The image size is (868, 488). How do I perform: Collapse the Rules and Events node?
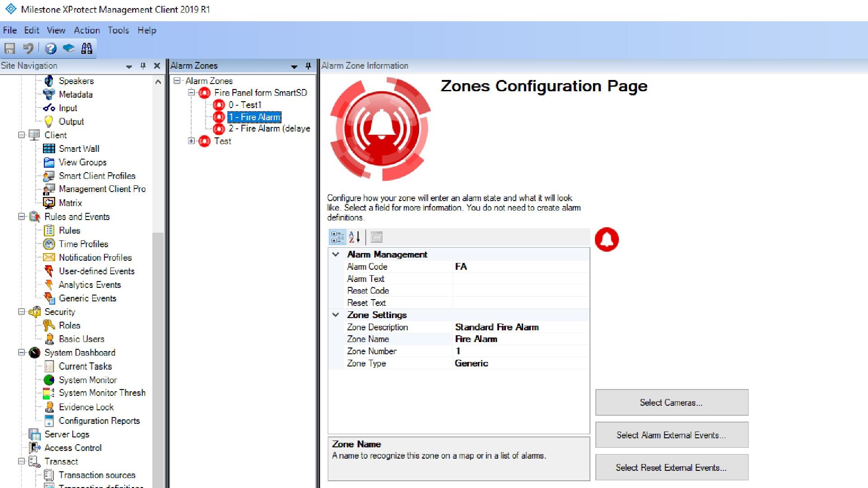coord(21,216)
